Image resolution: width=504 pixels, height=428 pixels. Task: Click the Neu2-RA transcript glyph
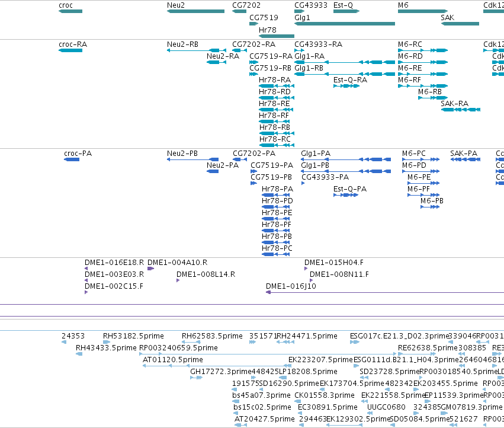click(216, 62)
